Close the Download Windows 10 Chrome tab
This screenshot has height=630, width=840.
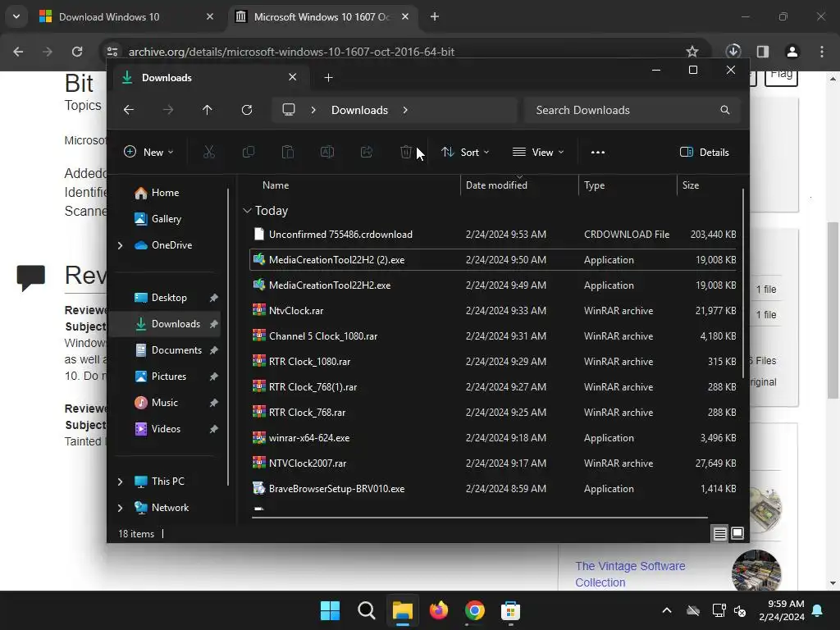coord(210,16)
